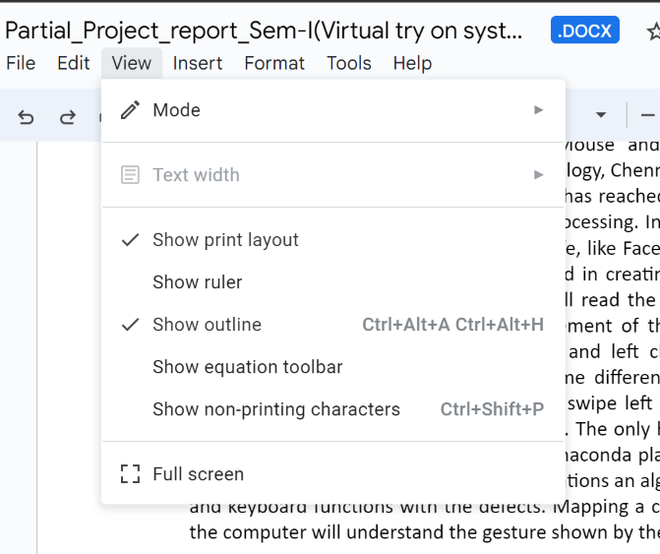
Task: Enable Show non-printing characters
Action: pyautogui.click(x=333, y=409)
